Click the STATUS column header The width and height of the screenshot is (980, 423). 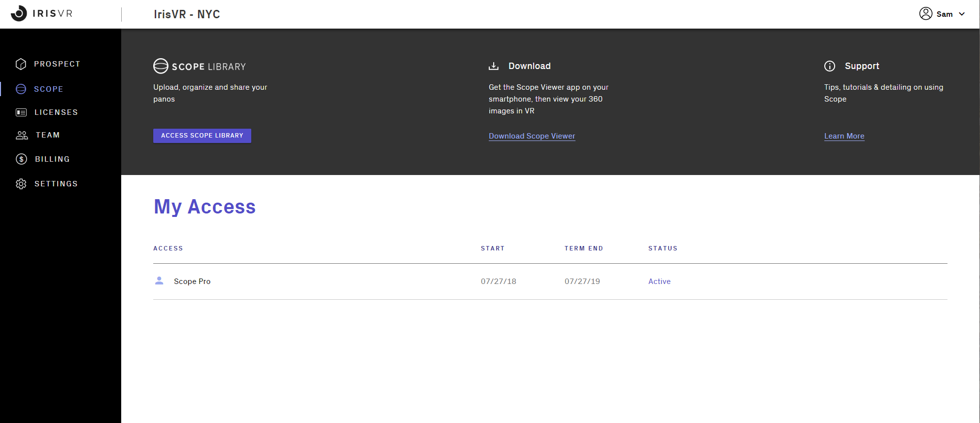pyautogui.click(x=663, y=248)
